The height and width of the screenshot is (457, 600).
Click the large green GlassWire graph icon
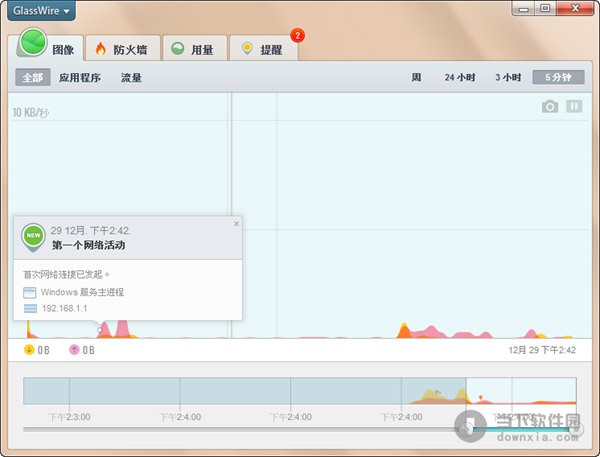tap(33, 42)
